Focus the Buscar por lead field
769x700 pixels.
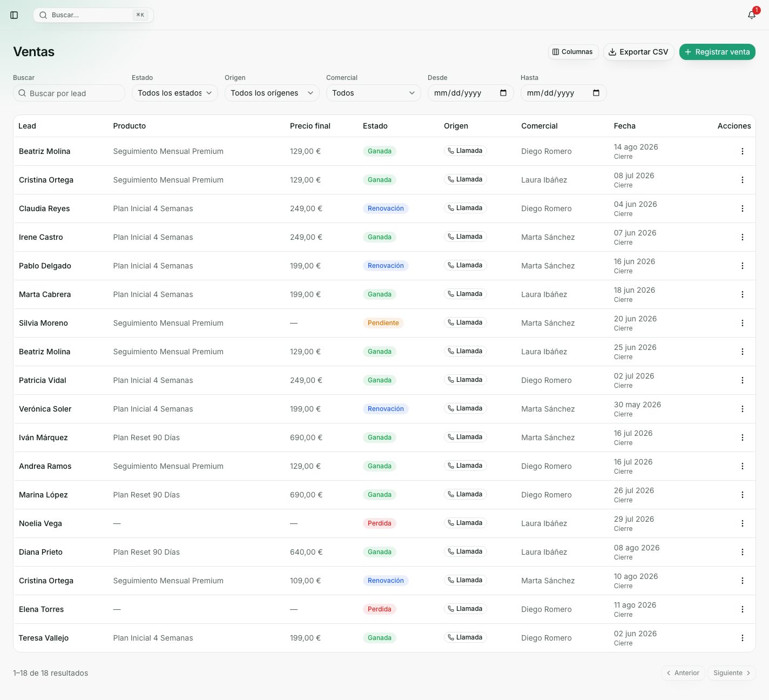69,93
